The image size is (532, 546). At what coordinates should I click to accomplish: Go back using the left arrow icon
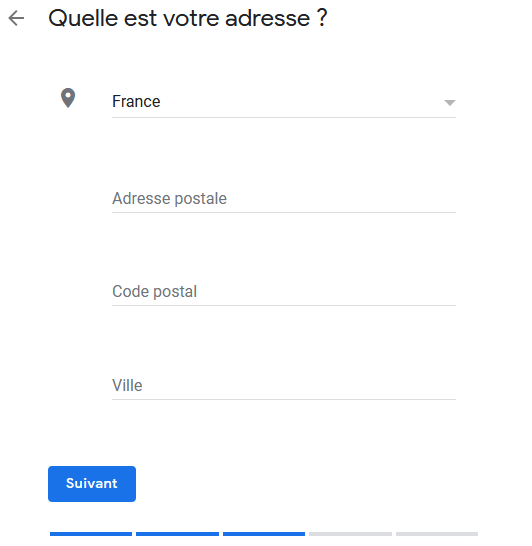pyautogui.click(x=16, y=18)
